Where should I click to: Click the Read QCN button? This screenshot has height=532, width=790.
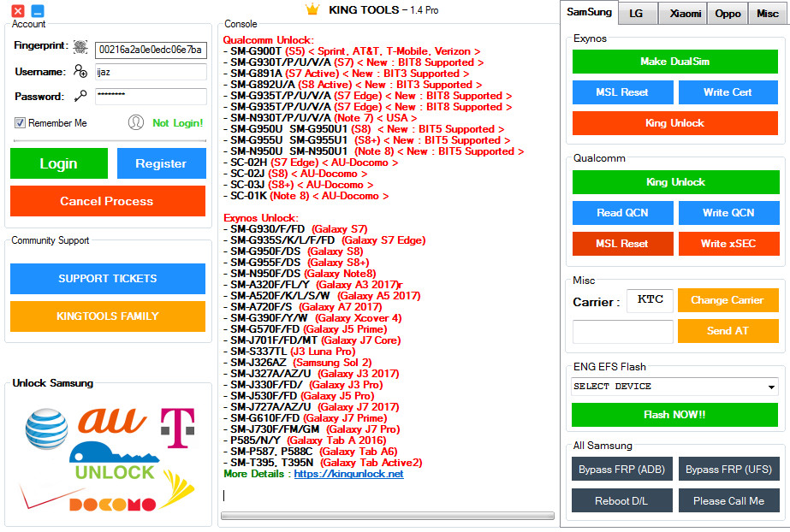[x=623, y=213]
